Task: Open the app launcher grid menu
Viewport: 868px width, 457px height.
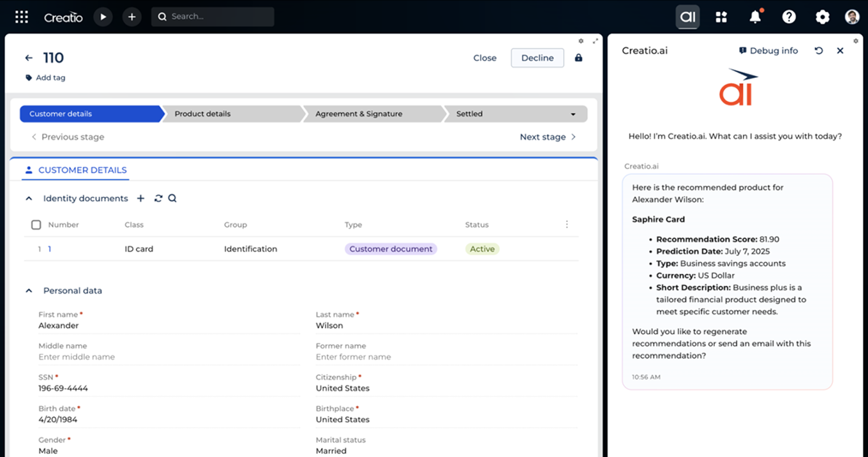Action: [22, 17]
